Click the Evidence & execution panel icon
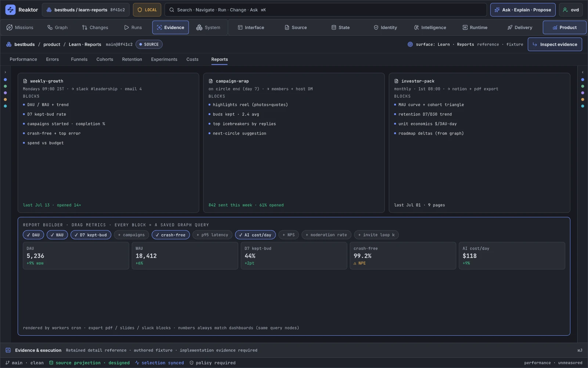Viewport: 588px width, 368px height. (8, 350)
